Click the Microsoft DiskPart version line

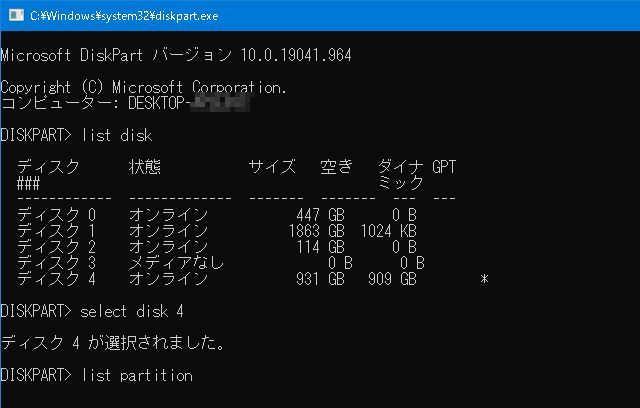[x=176, y=55]
